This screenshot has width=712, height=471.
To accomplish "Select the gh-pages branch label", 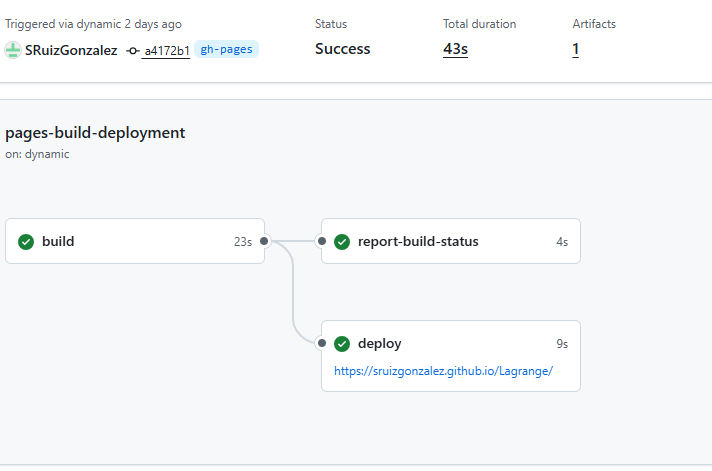I will pyautogui.click(x=226, y=49).
